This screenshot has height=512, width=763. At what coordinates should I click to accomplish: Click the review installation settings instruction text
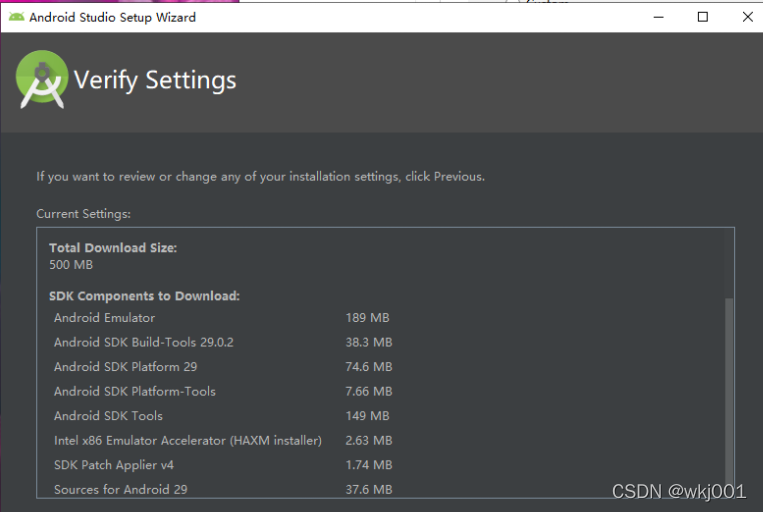coord(260,177)
